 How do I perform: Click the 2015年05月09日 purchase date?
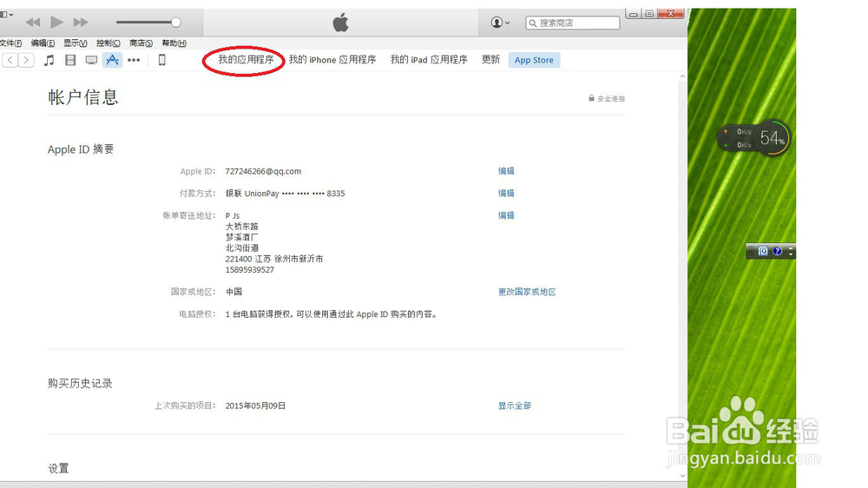[x=255, y=406]
